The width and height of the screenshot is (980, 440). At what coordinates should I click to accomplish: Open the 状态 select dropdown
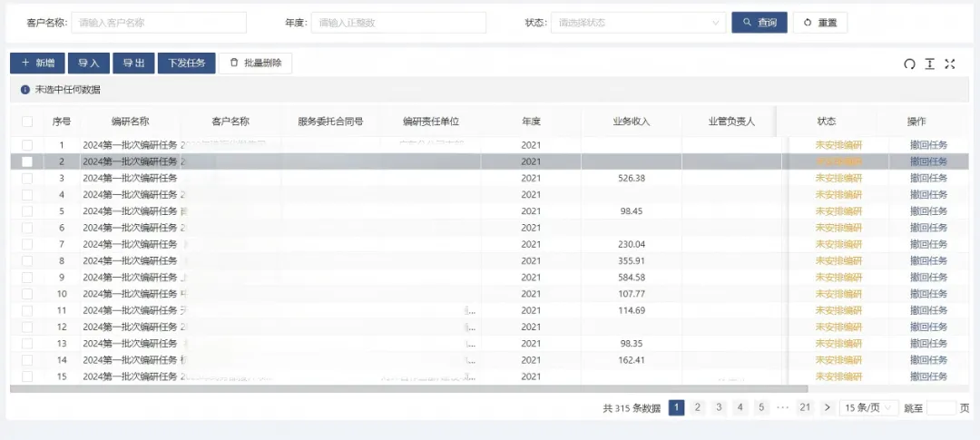click(x=638, y=23)
